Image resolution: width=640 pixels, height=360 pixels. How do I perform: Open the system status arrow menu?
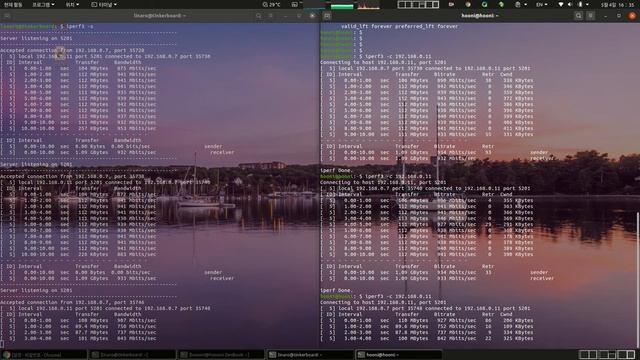point(588,4)
